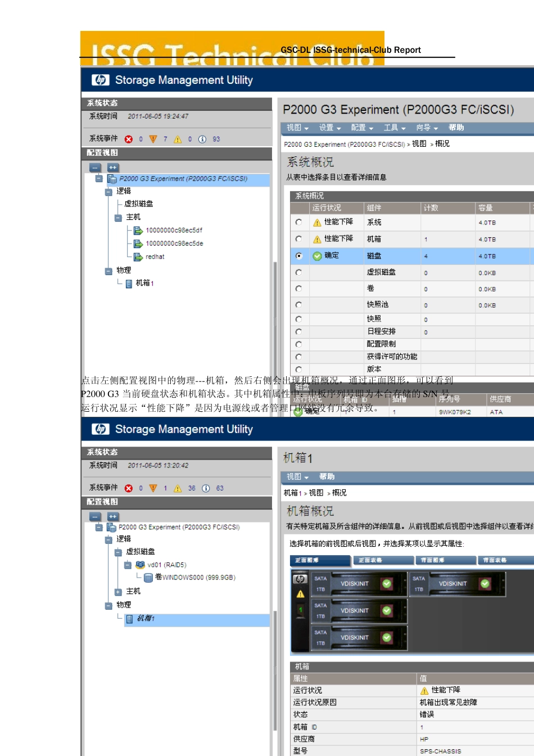
Task: Click the green enclosure ID 1 indicator
Action: pos(301,610)
